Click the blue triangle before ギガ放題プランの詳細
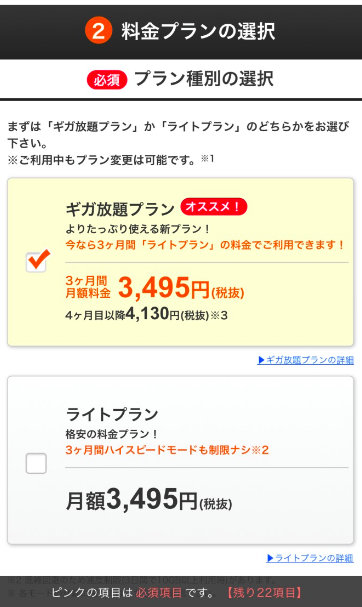Screen dimensions: 362x607 coord(261,360)
